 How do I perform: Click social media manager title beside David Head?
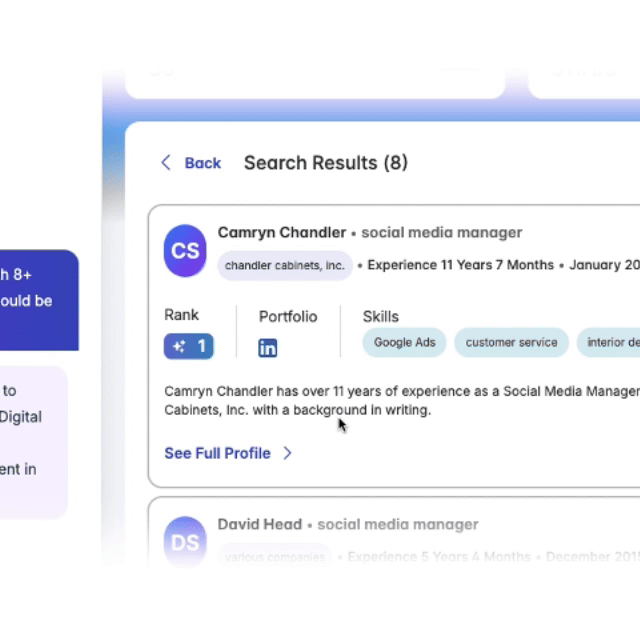coord(398,524)
